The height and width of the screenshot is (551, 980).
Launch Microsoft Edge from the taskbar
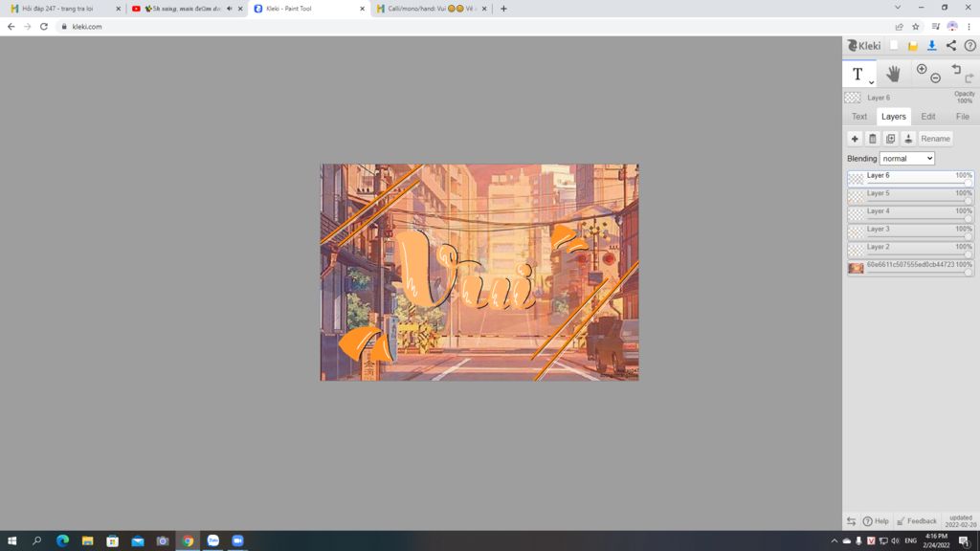pos(62,541)
